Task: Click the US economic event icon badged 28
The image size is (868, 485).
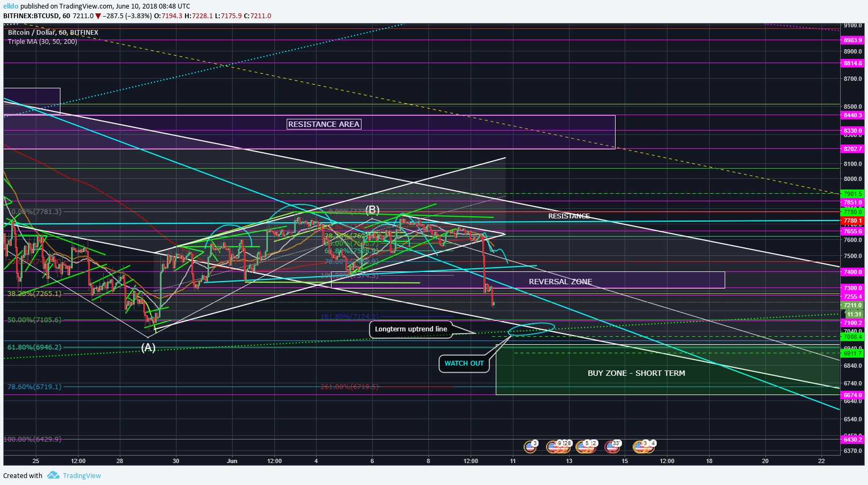Action: (x=564, y=446)
